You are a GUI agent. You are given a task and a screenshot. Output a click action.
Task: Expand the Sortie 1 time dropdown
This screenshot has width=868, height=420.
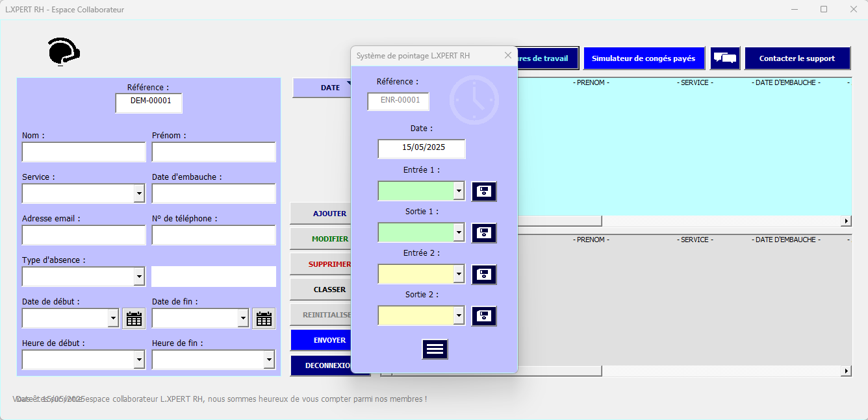pos(459,233)
